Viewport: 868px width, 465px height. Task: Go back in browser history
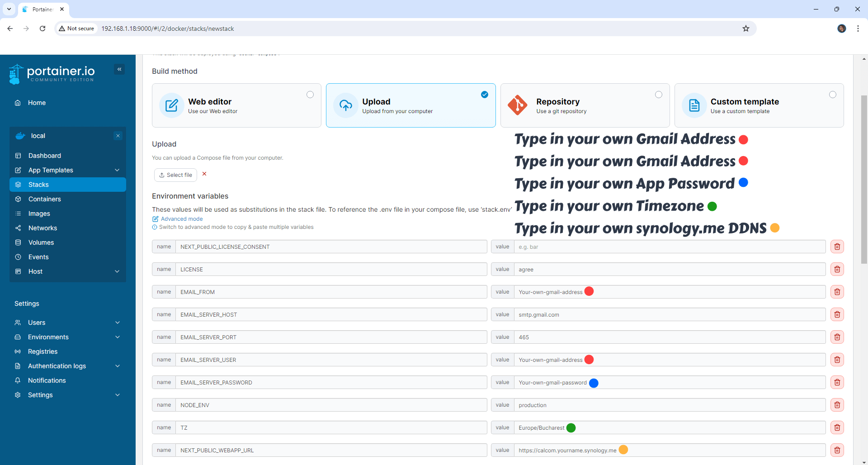click(10, 28)
